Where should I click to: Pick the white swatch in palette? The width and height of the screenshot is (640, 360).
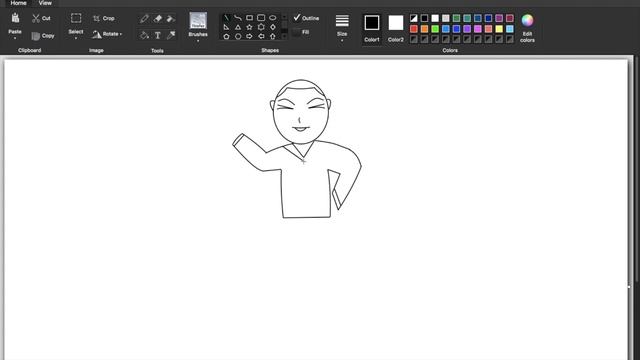pyautogui.click(x=435, y=18)
